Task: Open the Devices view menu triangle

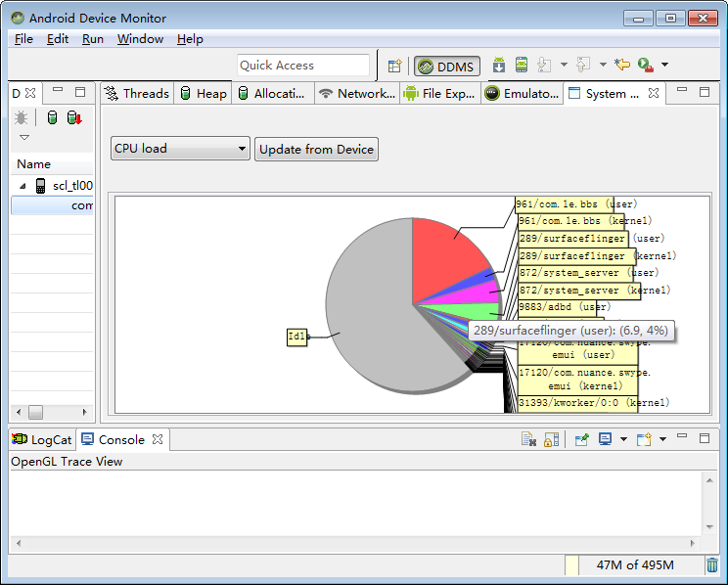Action: pos(24,137)
